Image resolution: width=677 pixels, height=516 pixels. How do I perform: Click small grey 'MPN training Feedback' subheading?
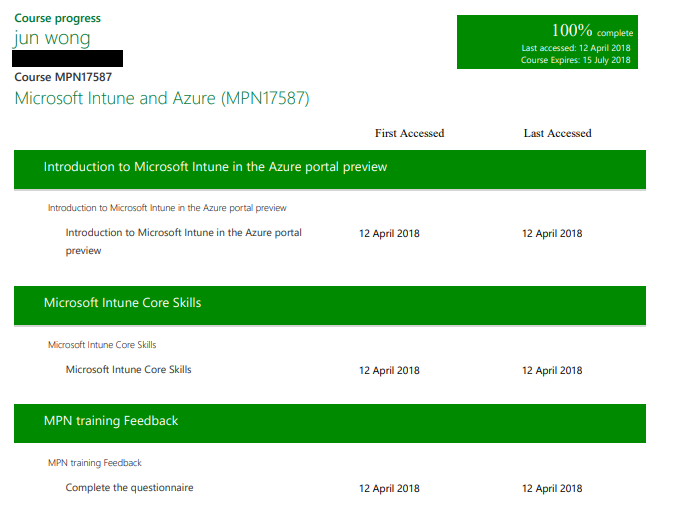[95, 463]
